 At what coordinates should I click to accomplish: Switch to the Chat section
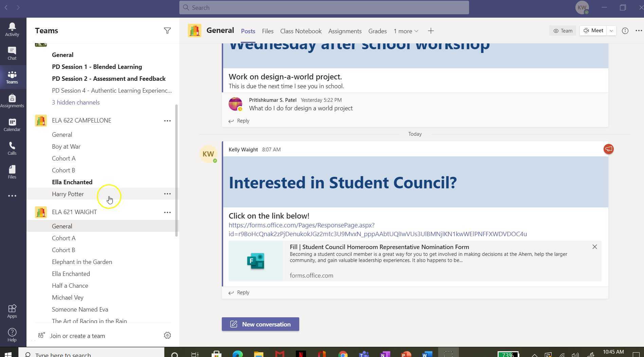point(12,53)
